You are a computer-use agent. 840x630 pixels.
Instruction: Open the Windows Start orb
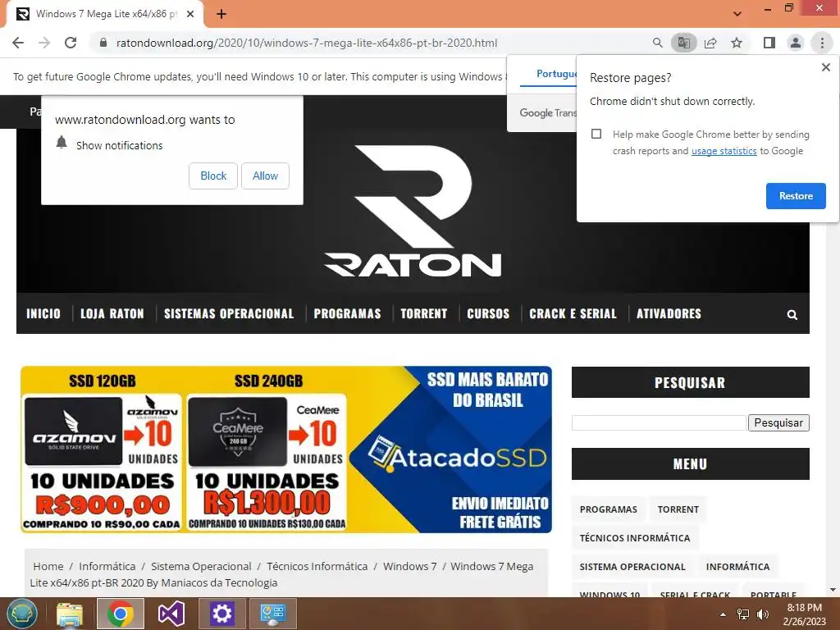22,614
